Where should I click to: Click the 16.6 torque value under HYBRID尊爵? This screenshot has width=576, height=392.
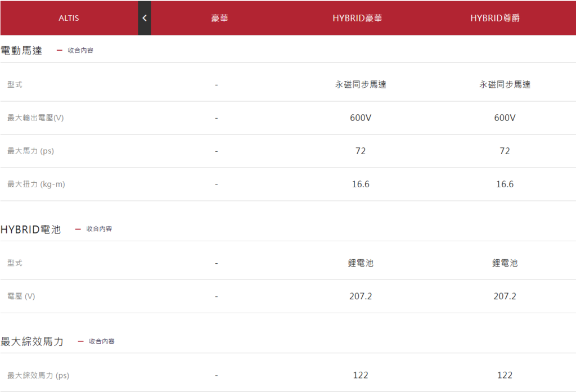point(505,184)
